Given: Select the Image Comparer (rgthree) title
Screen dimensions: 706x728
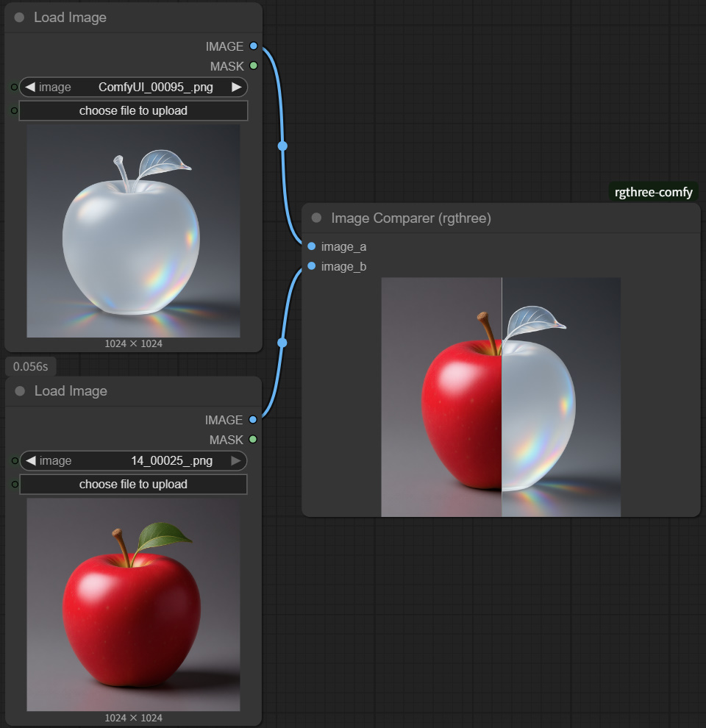Looking at the screenshot, I should point(410,218).
